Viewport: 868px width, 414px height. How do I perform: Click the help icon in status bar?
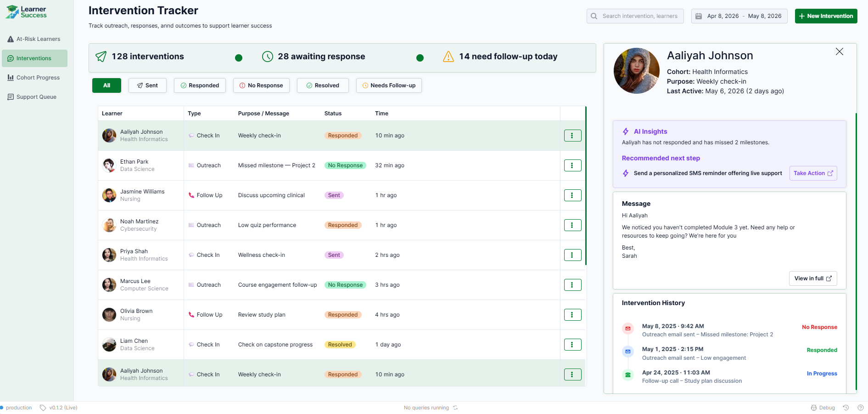pos(861,408)
